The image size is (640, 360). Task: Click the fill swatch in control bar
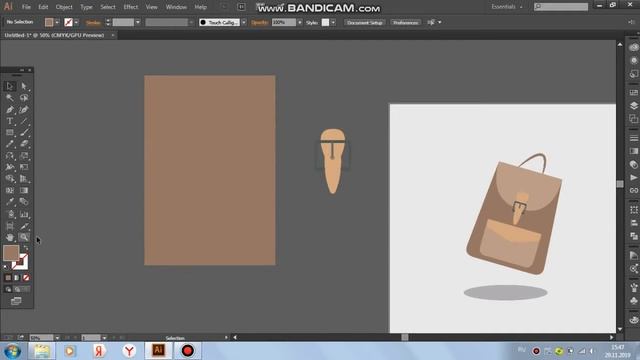(x=49, y=22)
